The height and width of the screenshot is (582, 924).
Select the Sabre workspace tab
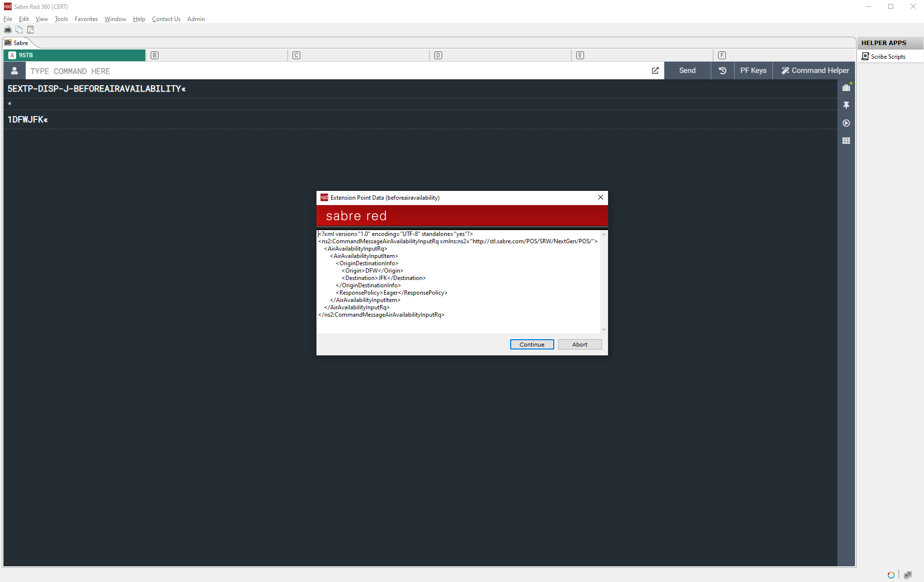pyautogui.click(x=17, y=43)
